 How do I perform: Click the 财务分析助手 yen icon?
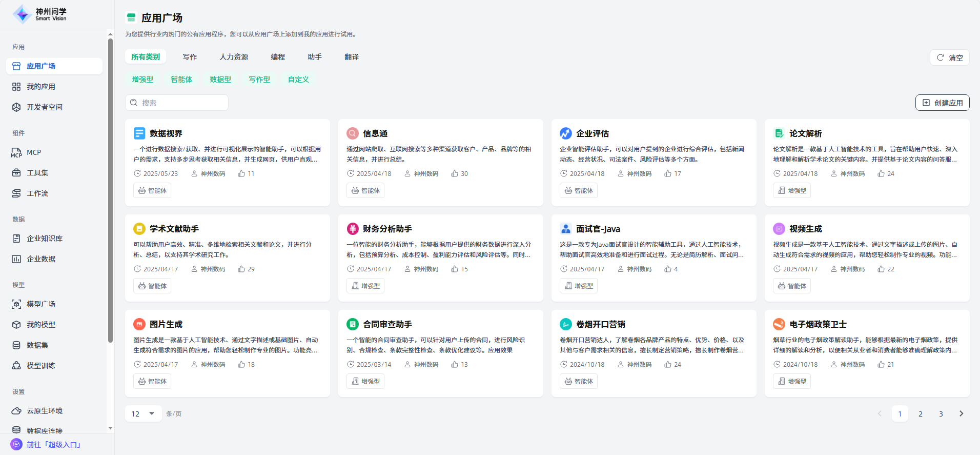353,229
